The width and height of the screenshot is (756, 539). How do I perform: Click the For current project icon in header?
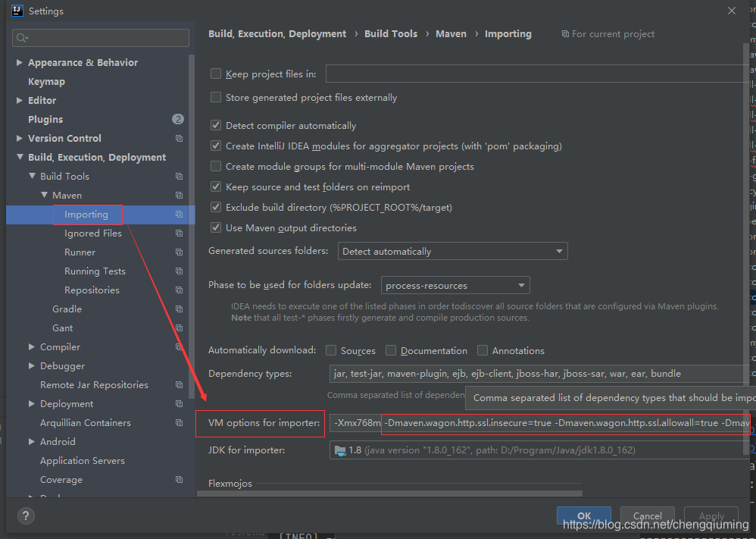[x=565, y=34]
